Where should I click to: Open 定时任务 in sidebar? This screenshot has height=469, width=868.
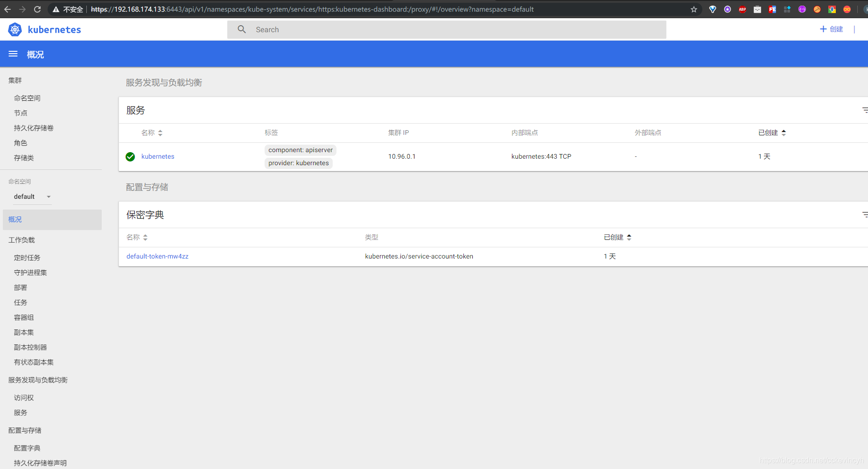(x=27, y=258)
